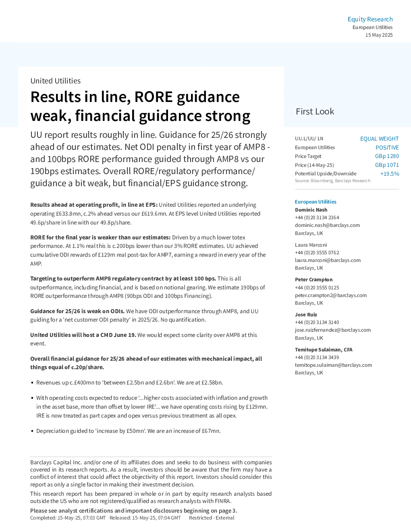This screenshot has width=411, height=532.
Task: Click laura.marconi@barclays.com email address
Action: point(328,260)
